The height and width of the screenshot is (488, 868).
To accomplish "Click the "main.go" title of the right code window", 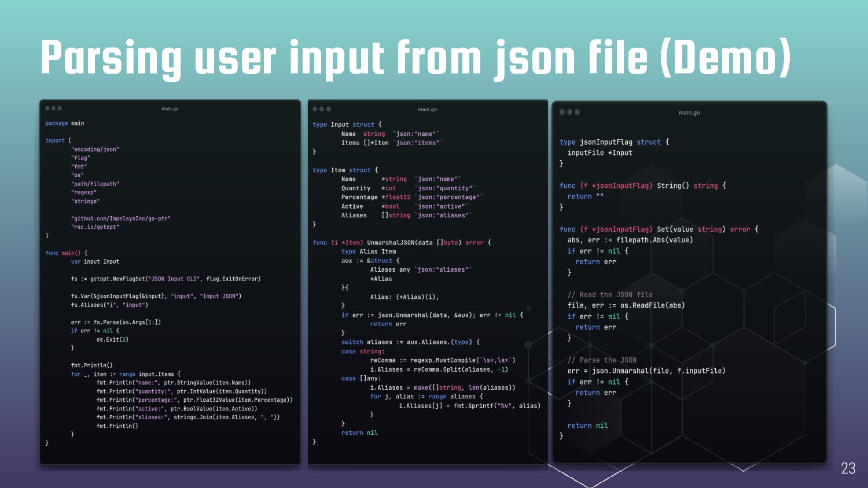I will tap(689, 113).
